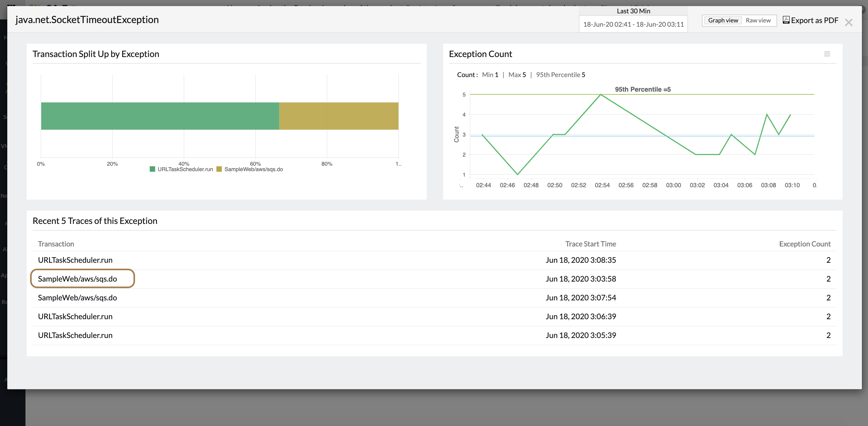Close the SocketTimeoutException dialog
Image resolution: width=868 pixels, height=426 pixels.
849,22
